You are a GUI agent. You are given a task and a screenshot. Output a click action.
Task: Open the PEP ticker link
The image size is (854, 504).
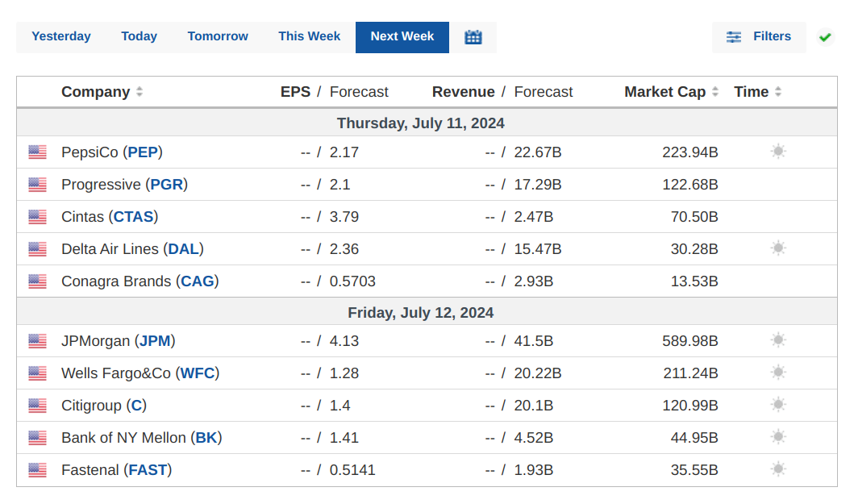point(143,152)
